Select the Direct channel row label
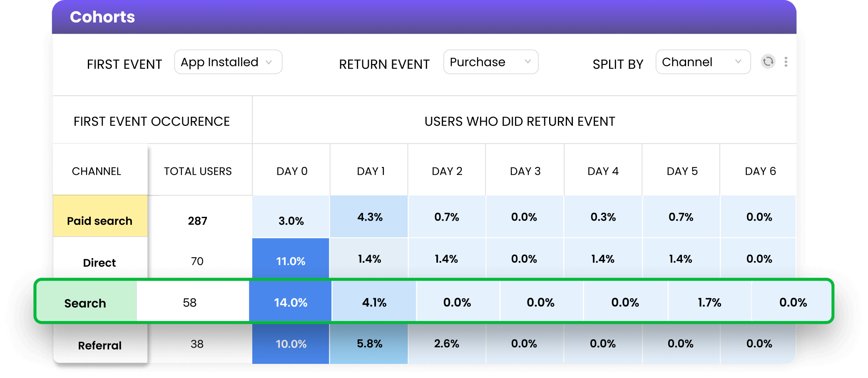The height and width of the screenshot is (378, 868). pos(99,263)
